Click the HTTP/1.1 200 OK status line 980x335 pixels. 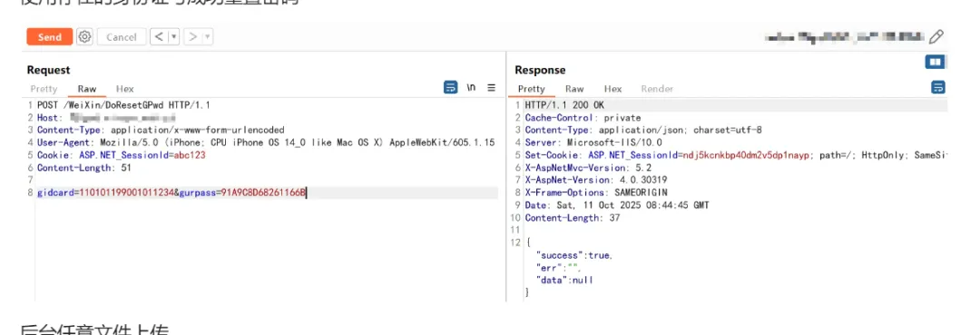[564, 105]
